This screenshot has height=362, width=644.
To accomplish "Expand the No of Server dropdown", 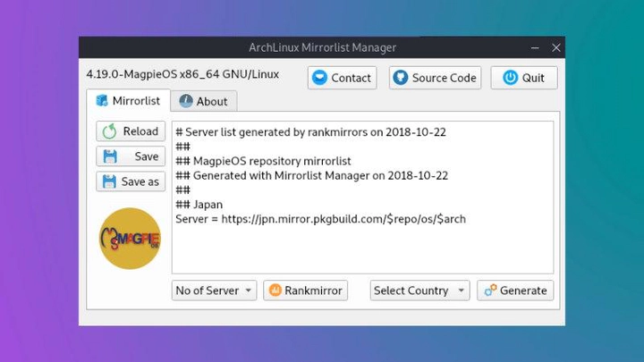I will coord(215,290).
